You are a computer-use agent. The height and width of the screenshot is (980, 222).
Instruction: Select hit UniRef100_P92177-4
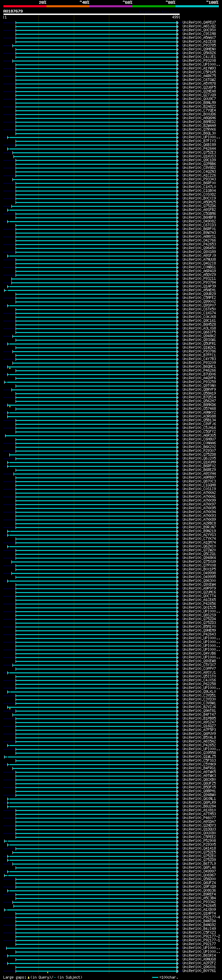click(x=201, y=917)
